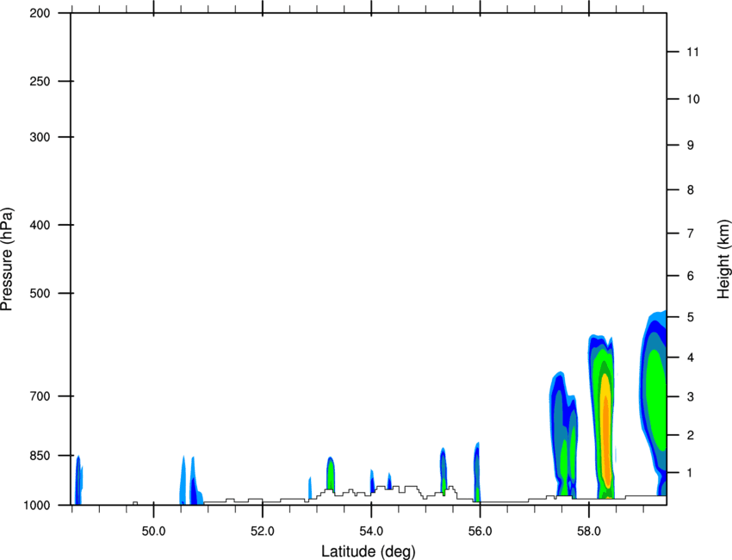Click the 11 km height label
The image size is (732, 560).
point(692,52)
